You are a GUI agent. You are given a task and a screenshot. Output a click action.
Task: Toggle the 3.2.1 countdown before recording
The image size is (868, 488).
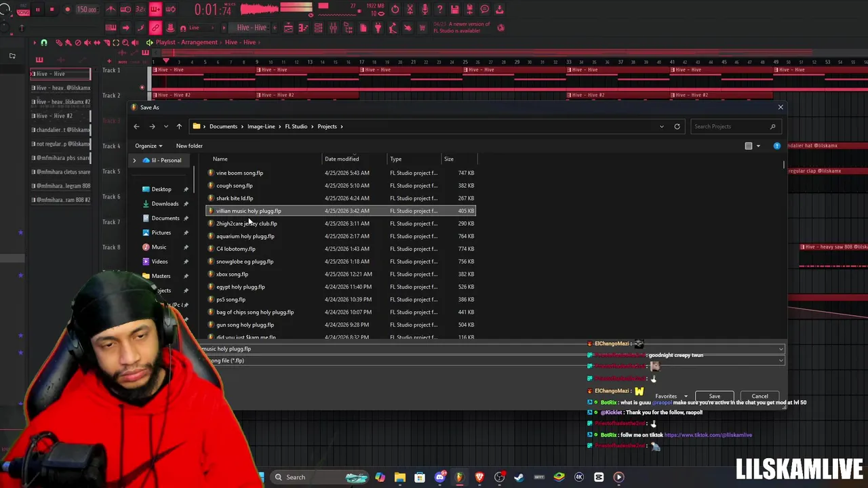click(140, 9)
